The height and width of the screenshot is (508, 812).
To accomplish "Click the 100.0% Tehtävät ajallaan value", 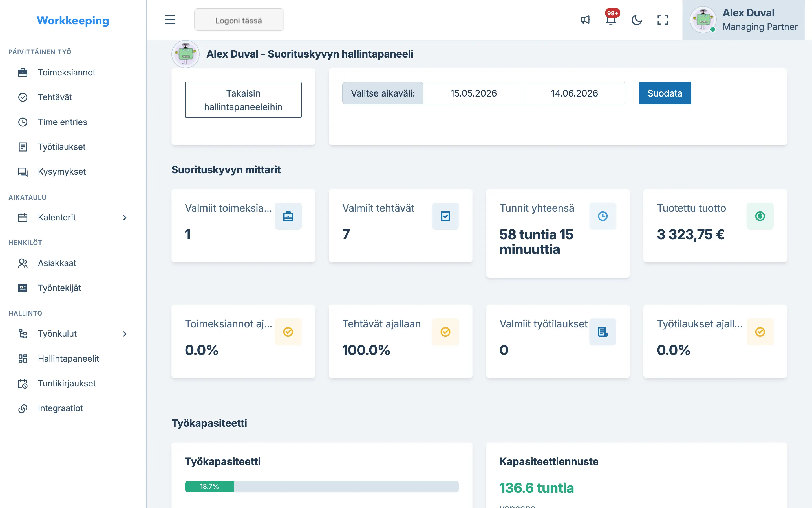I will (366, 350).
